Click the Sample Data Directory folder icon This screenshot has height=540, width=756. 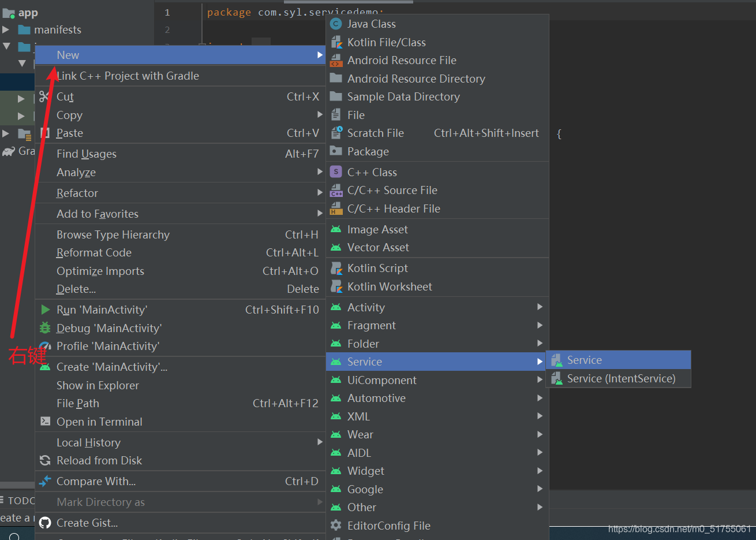pyautogui.click(x=336, y=96)
